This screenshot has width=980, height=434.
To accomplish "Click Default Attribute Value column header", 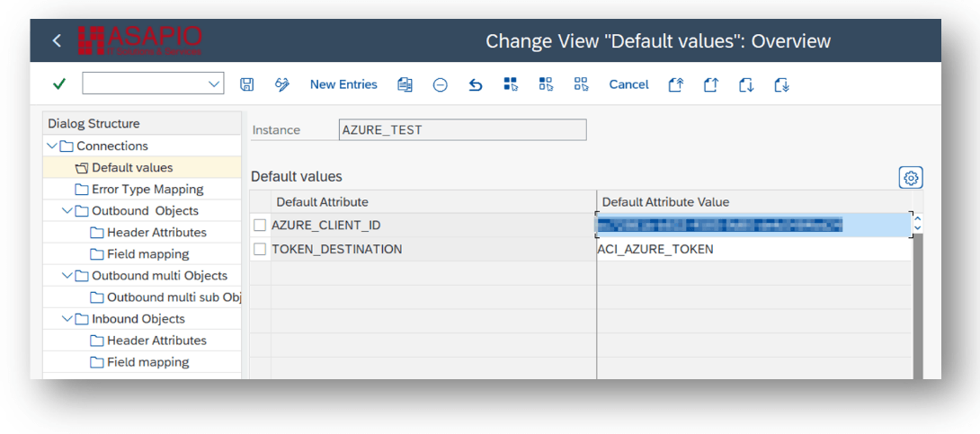I will [755, 202].
